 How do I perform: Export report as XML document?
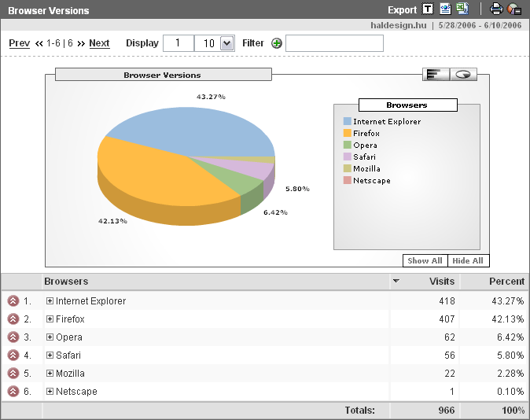[x=445, y=9]
